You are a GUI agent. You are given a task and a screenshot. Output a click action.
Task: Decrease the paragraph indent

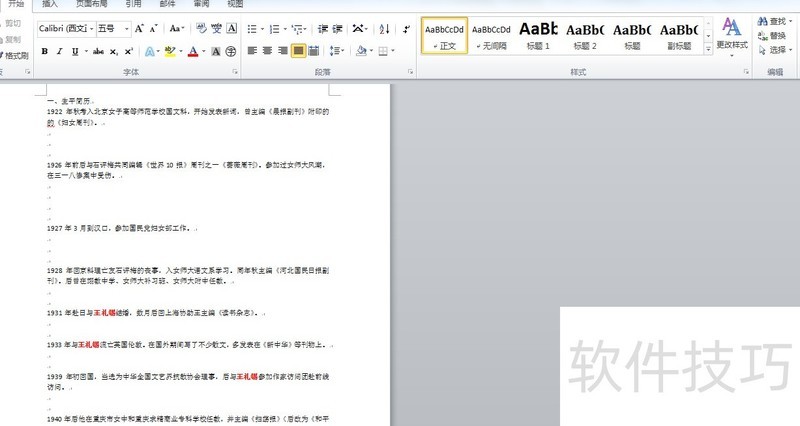[x=323, y=29]
